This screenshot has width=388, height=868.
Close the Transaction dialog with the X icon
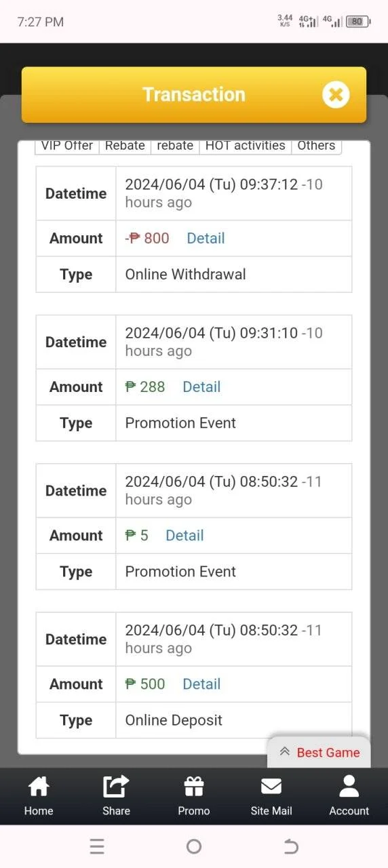(335, 95)
